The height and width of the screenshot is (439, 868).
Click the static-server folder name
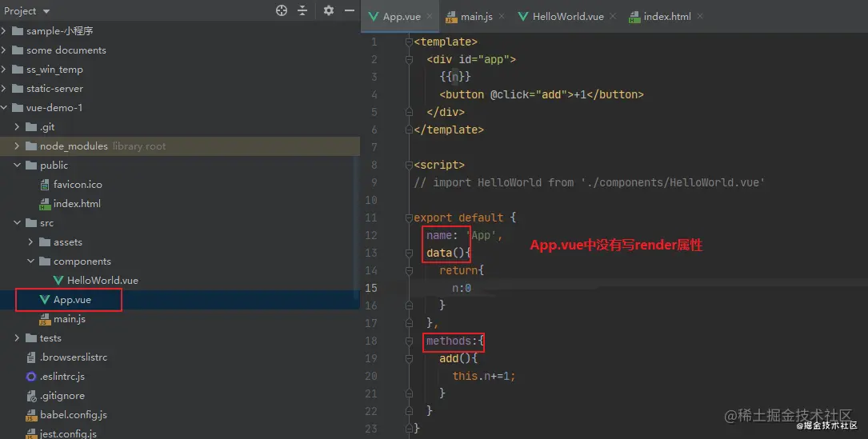(x=55, y=89)
